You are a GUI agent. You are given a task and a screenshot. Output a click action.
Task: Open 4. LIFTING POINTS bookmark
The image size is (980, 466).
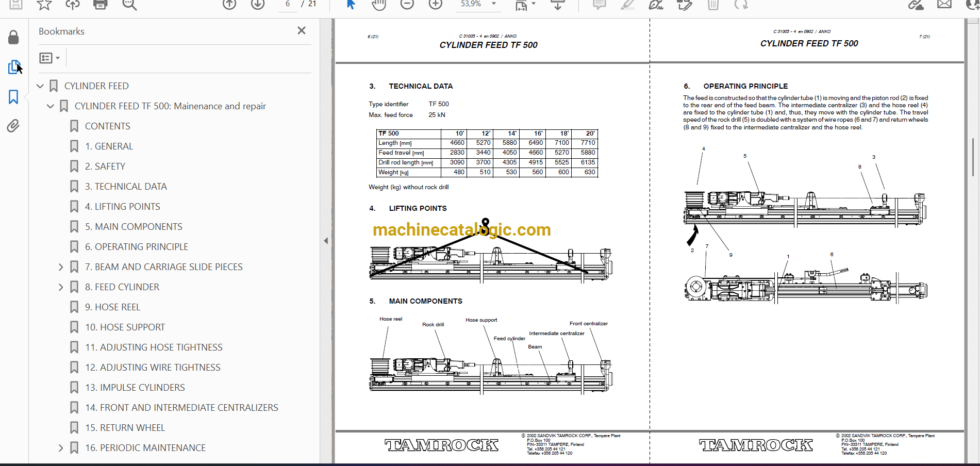pyautogui.click(x=123, y=207)
